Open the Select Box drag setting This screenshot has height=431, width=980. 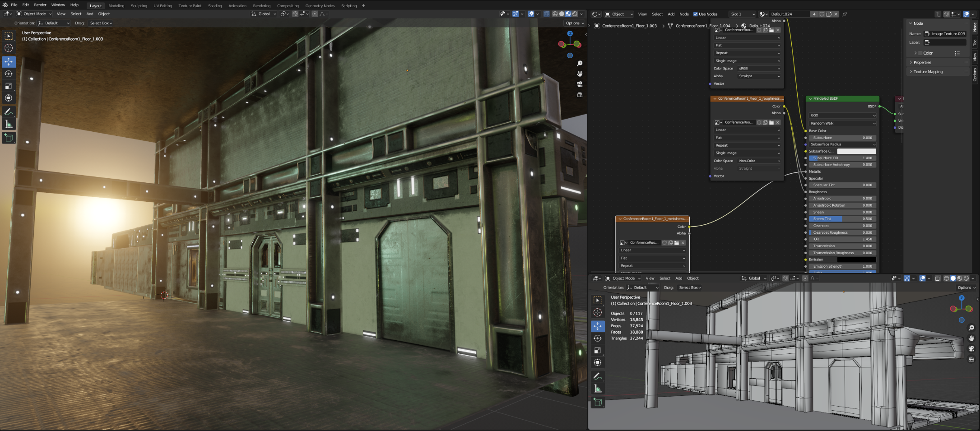[x=101, y=23]
